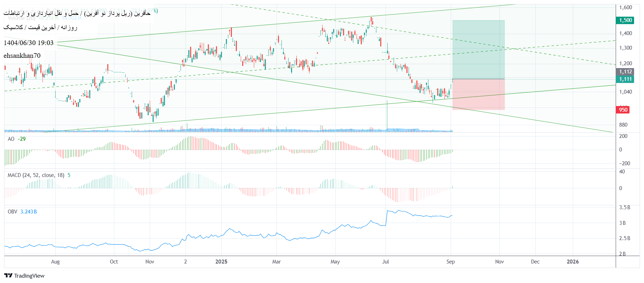
Task: Click the tall volume spike bar near Jul
Action: pos(387,115)
